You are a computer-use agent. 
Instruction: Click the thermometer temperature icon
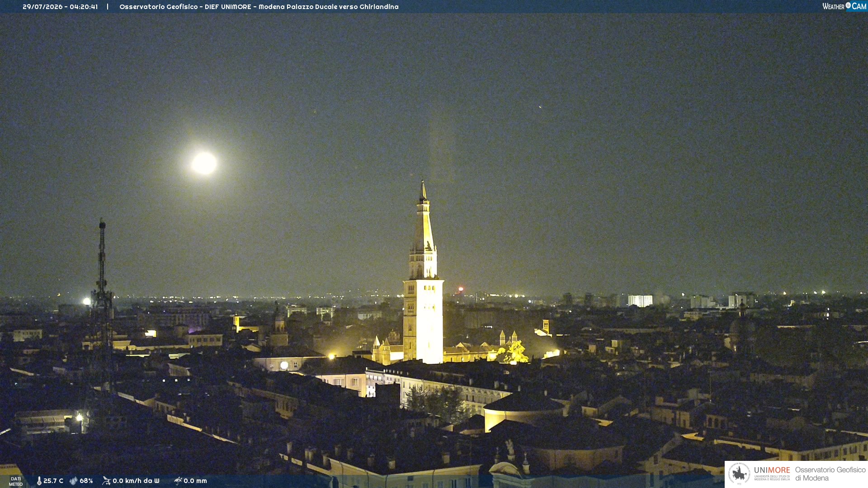point(39,481)
